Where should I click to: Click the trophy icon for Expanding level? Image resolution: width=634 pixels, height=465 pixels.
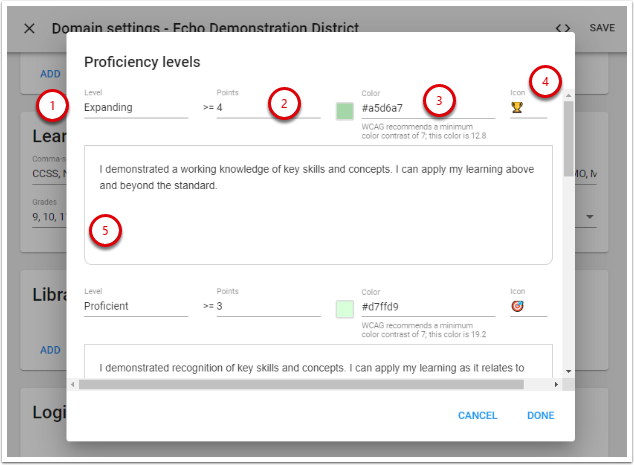click(x=517, y=107)
